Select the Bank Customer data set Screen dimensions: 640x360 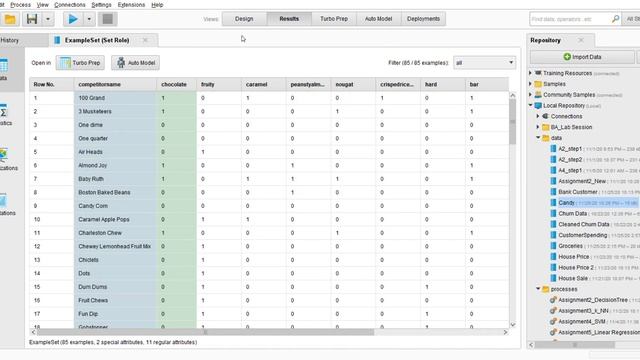point(578,192)
